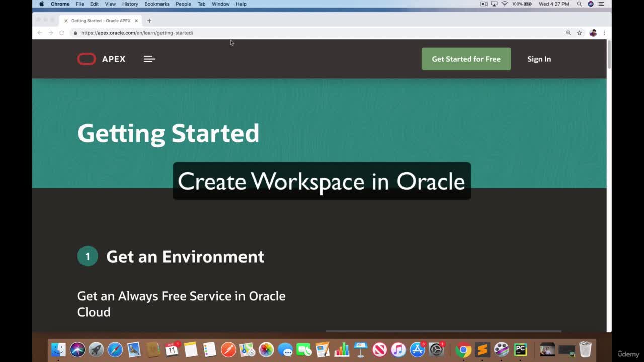Open the AirPlay display menu bar icon

coord(494,4)
